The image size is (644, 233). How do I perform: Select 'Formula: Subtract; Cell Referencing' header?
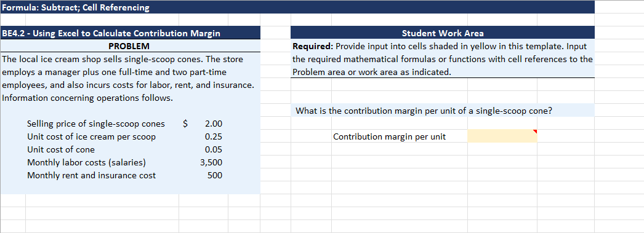[x=297, y=7]
